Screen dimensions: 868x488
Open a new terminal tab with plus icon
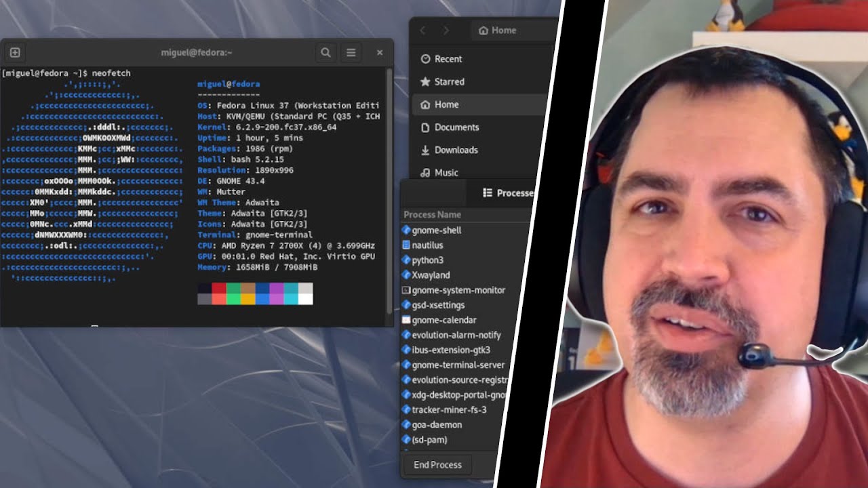(14, 52)
